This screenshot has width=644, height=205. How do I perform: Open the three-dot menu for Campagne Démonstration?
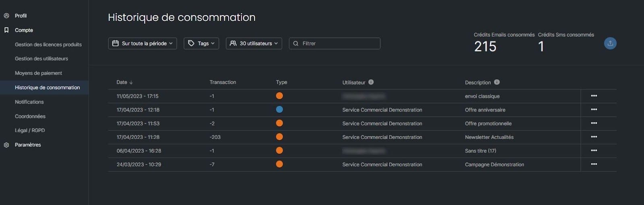click(594, 164)
